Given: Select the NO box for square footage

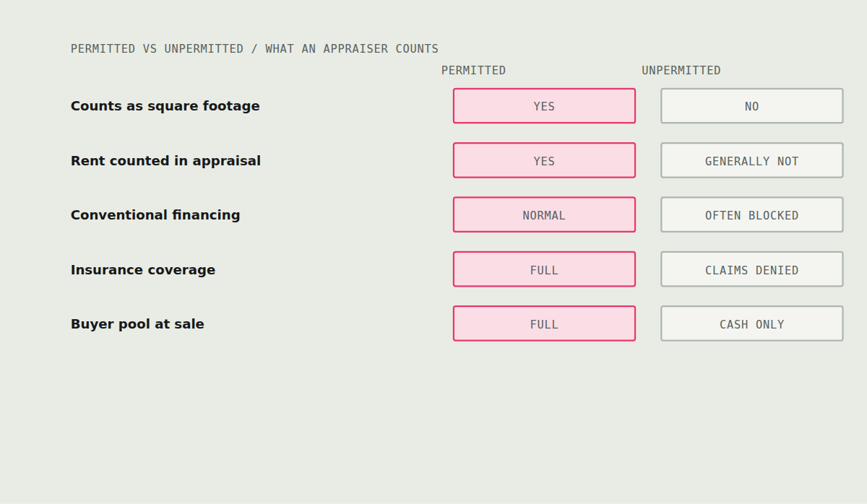Looking at the screenshot, I should [752, 106].
